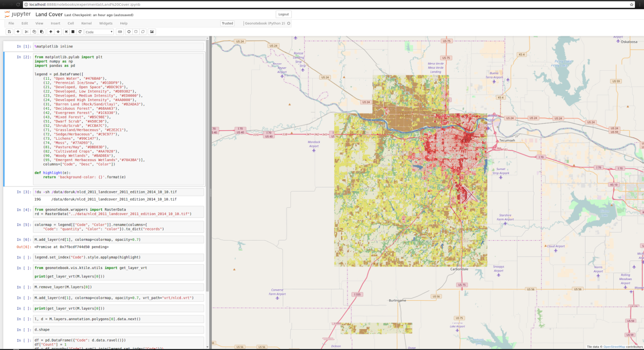
Task: Click the Trusted notebook button
Action: pyautogui.click(x=228, y=24)
